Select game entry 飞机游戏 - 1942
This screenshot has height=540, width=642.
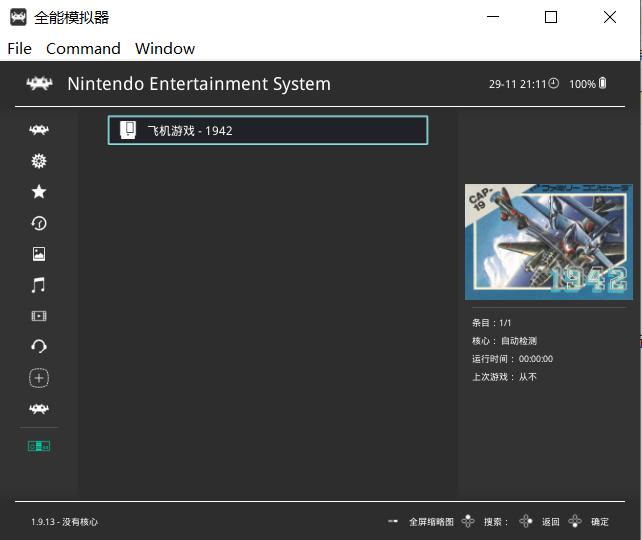[268, 130]
